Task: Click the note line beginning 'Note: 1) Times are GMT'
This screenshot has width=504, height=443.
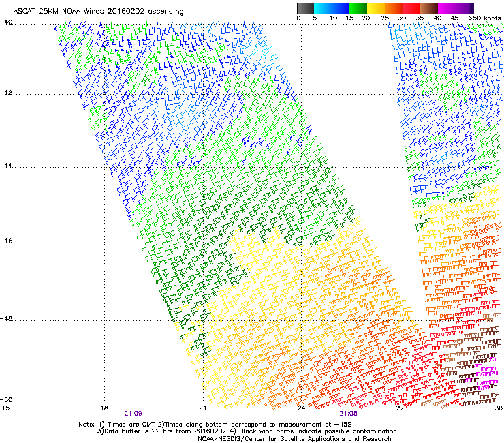Action: pos(215,425)
